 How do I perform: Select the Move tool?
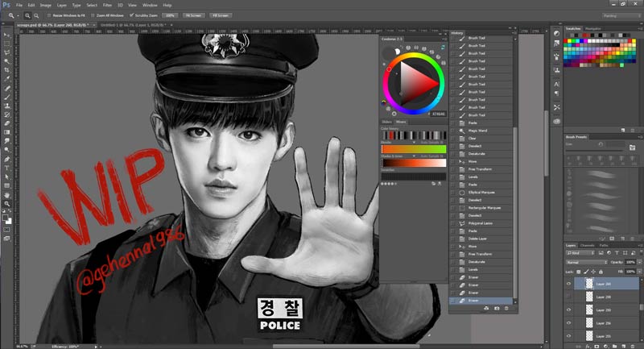pos(6,35)
